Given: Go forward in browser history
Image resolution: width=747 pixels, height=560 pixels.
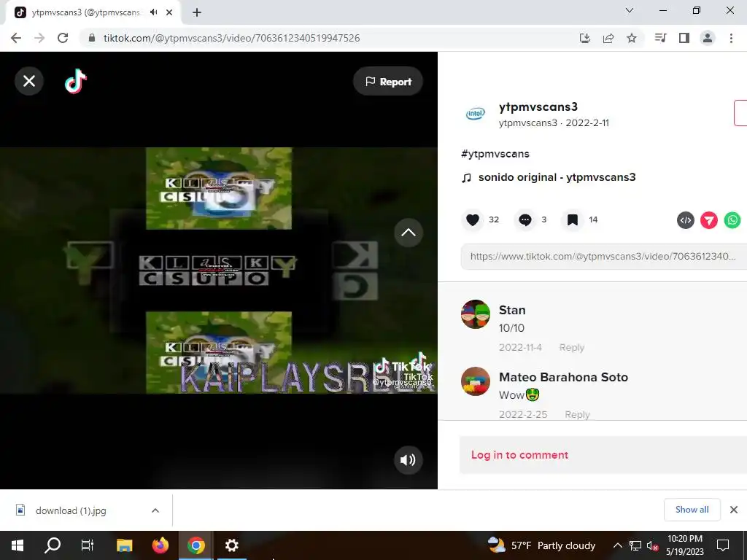Looking at the screenshot, I should click(x=39, y=38).
